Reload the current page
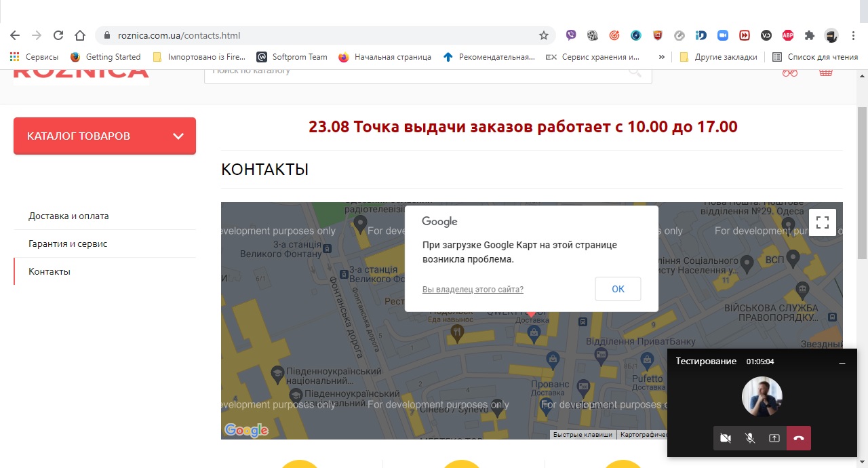 pos(58,35)
